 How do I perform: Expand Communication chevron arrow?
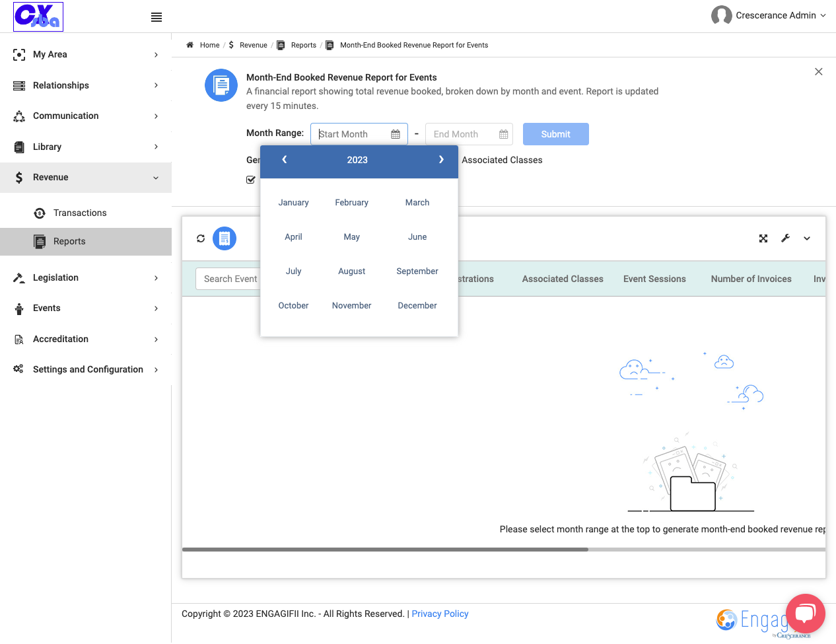pyautogui.click(x=156, y=116)
